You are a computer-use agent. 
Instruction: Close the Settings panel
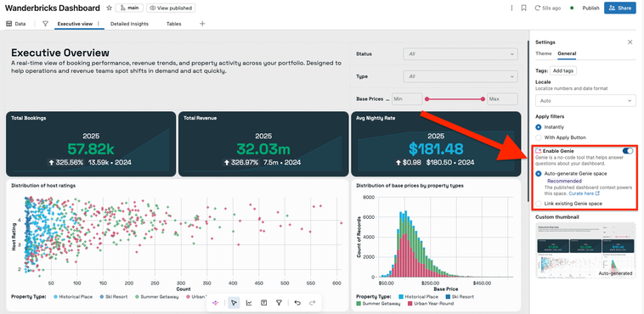(630, 42)
